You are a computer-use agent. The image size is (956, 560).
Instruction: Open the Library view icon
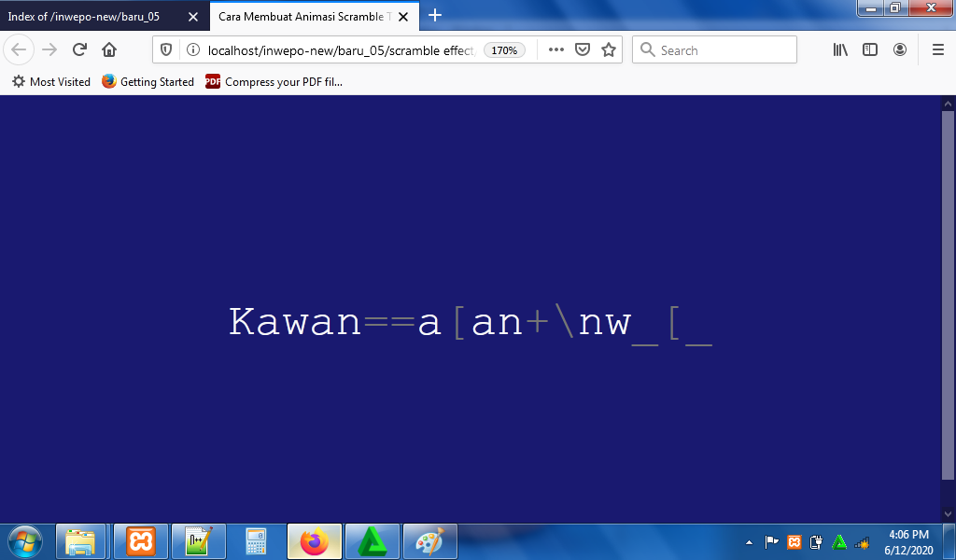click(840, 50)
